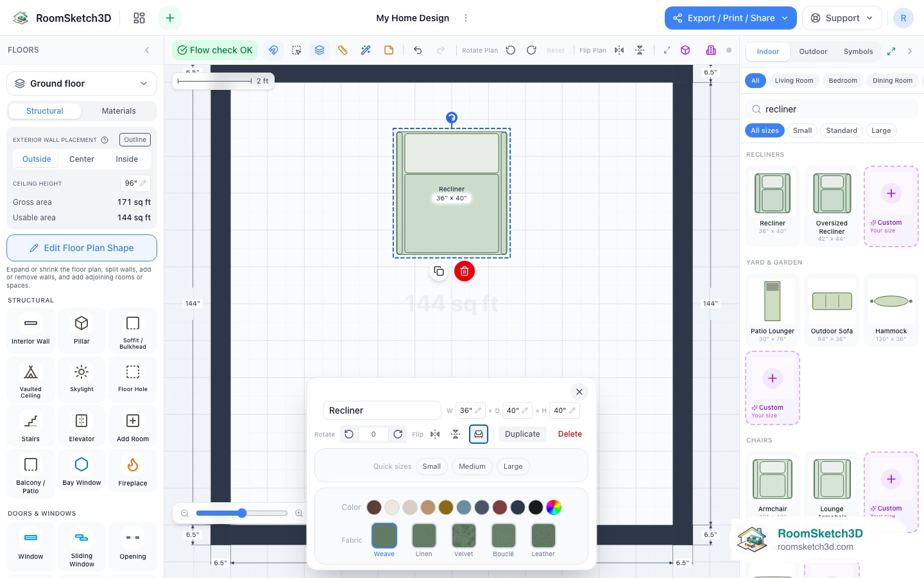Viewport: 924px width, 578px height.
Task: Click the recliner search field
Action: (832, 109)
